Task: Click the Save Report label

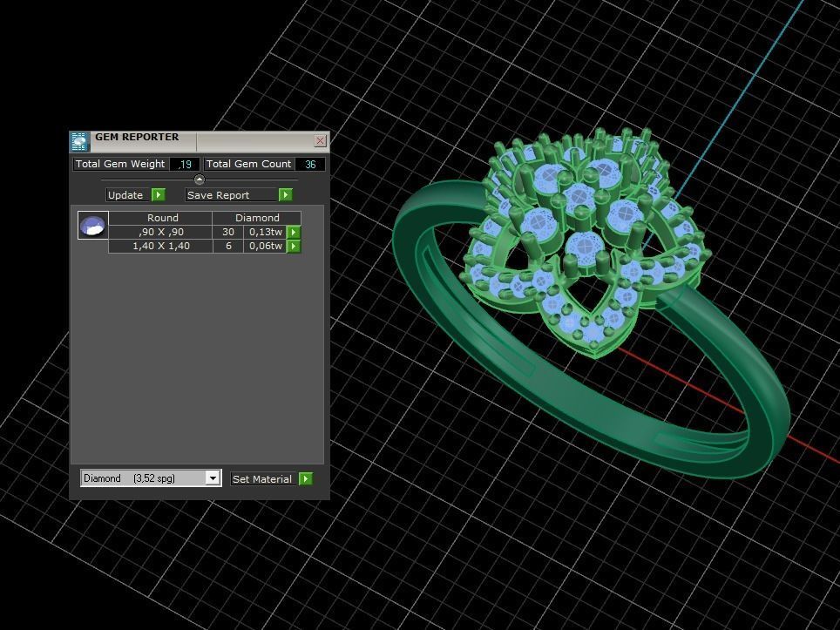Action: [232, 195]
